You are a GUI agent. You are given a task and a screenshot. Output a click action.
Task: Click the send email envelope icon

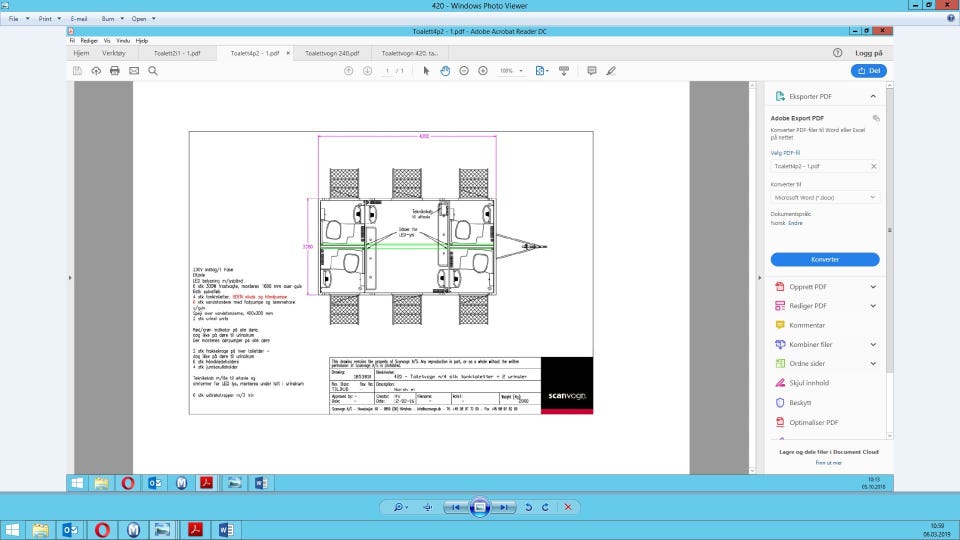point(134,71)
